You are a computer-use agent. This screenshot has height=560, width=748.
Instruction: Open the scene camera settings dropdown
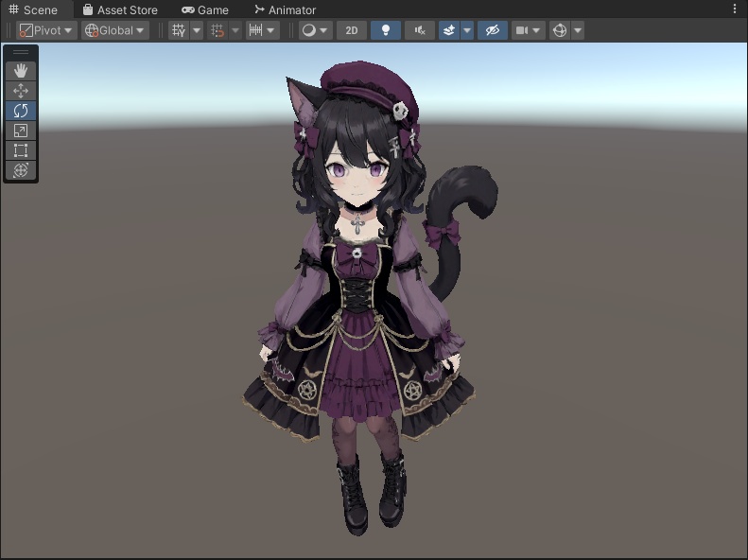pos(528,30)
